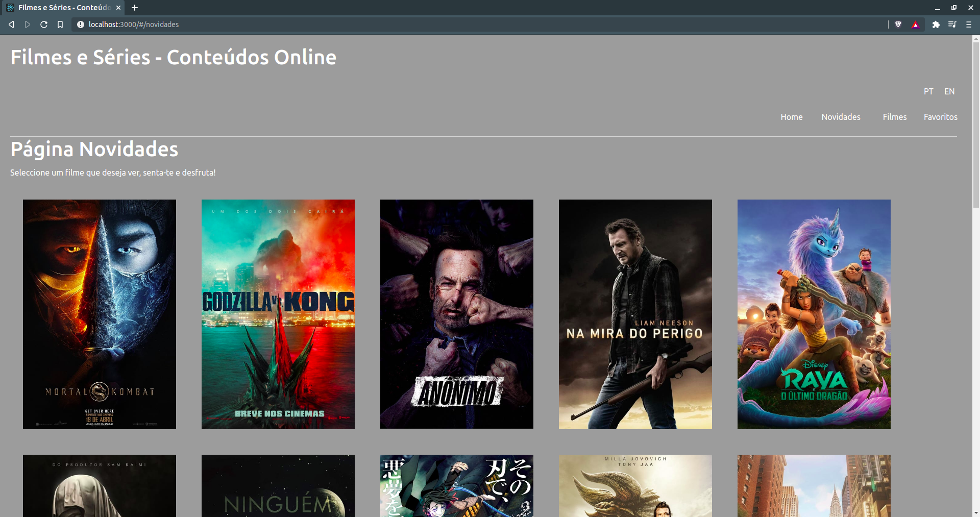Select the Mortal Kombat poster
This screenshot has width=980, height=517.
100,314
